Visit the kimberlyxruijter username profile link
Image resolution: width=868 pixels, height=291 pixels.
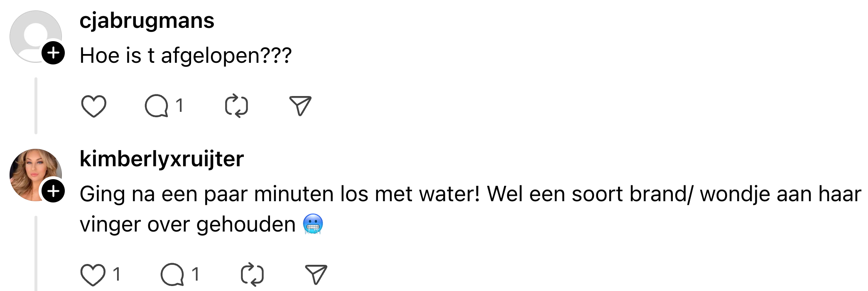(162, 159)
